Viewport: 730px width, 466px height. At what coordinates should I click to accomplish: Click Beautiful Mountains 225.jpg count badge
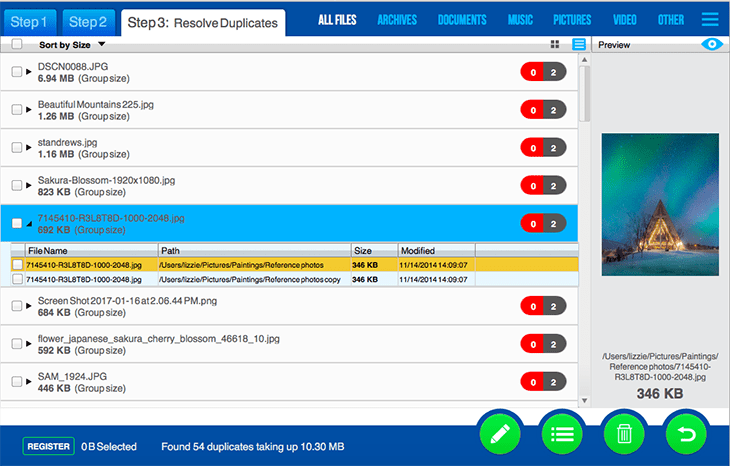543,110
